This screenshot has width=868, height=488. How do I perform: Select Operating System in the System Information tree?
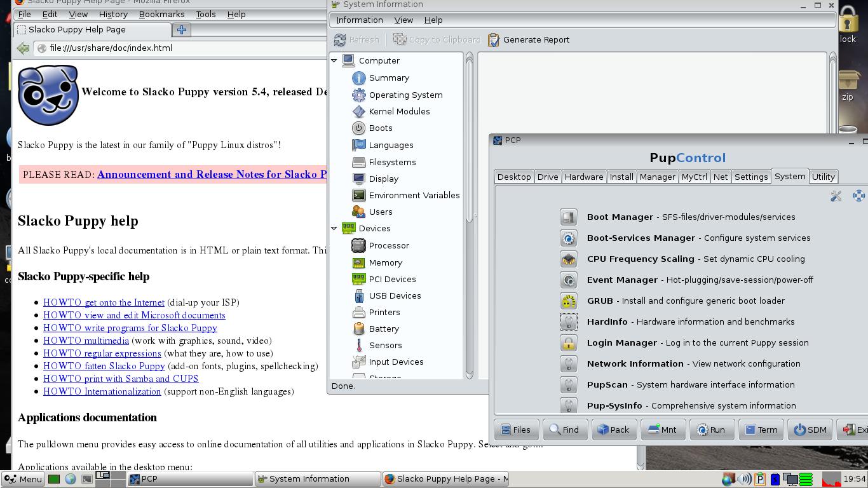[397, 95]
